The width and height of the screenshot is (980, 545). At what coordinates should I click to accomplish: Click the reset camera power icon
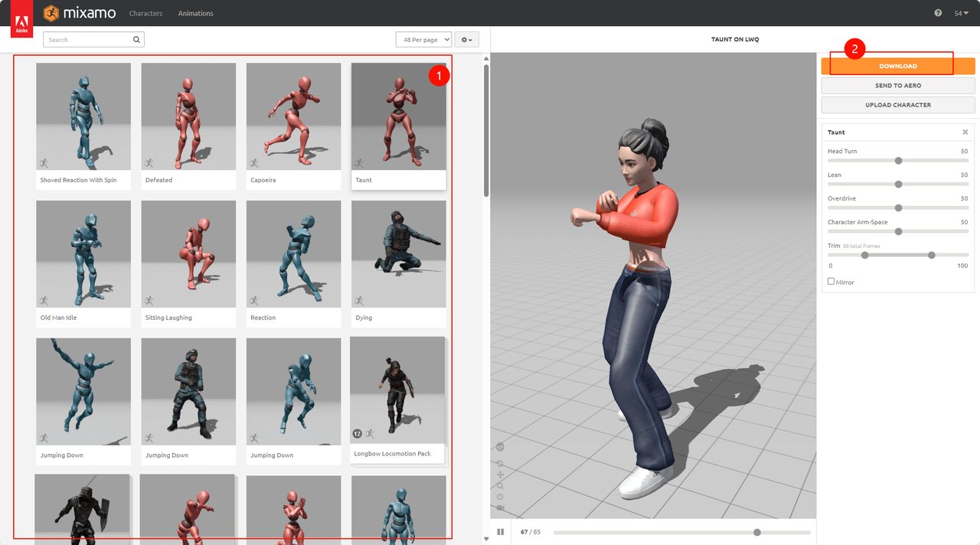[500, 496]
